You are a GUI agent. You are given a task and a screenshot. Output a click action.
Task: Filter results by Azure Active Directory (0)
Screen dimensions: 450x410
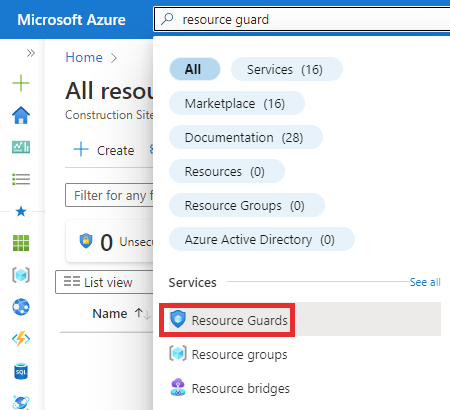(x=262, y=239)
